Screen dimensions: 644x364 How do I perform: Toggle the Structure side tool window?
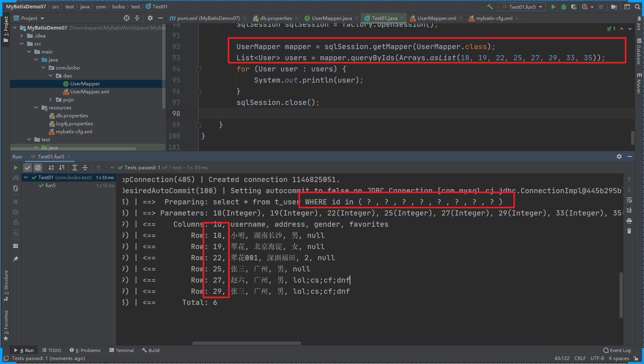6,285
